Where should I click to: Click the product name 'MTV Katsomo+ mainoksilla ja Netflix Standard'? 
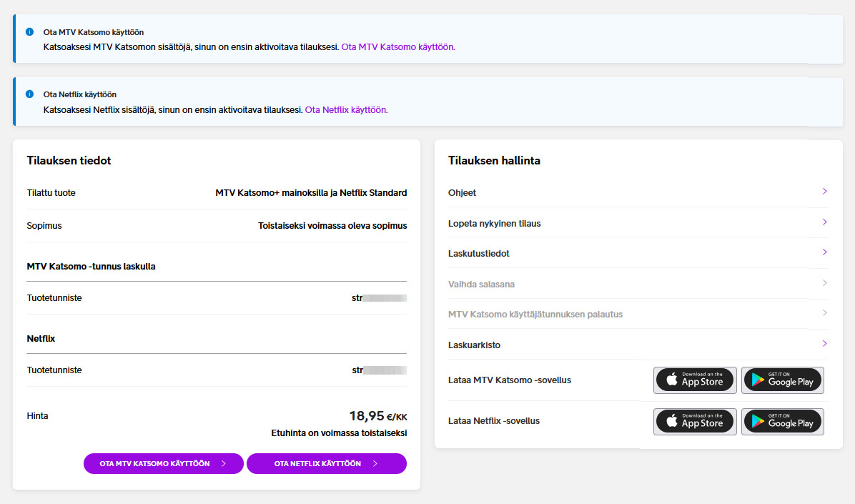[x=311, y=192]
